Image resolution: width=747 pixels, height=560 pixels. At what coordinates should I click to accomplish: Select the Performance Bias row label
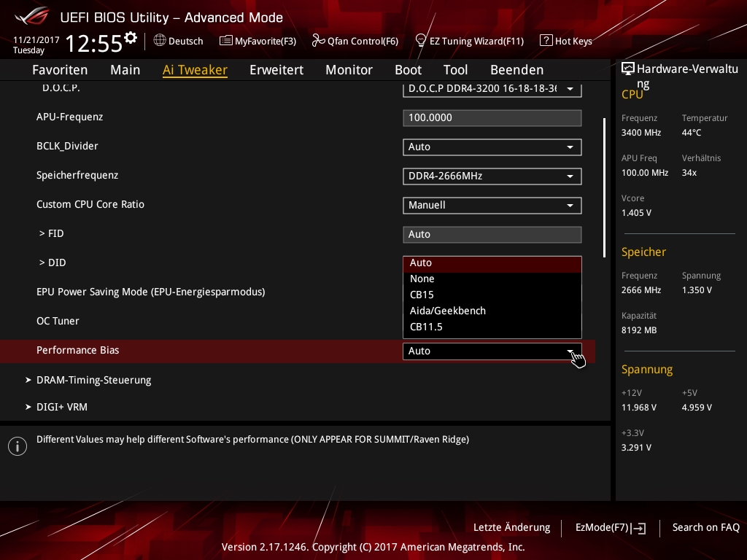[x=77, y=351]
